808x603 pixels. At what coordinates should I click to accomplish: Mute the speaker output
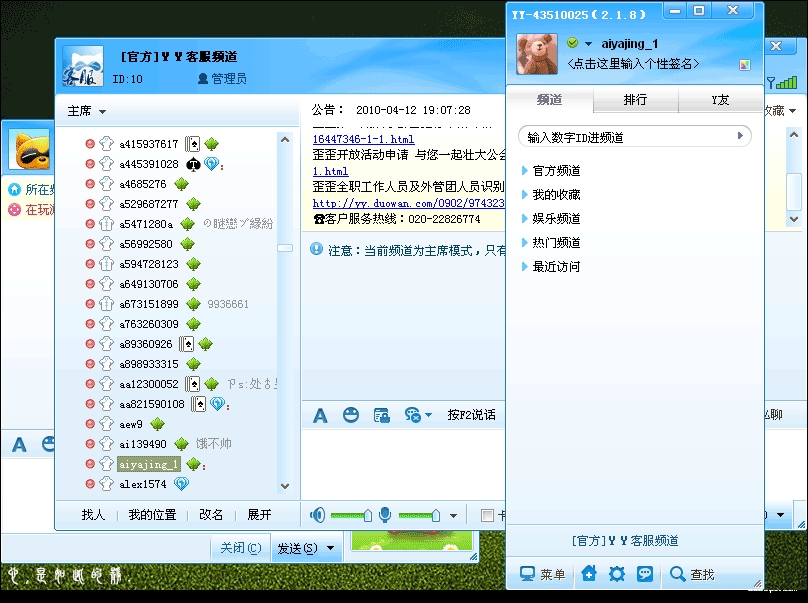[x=319, y=515]
